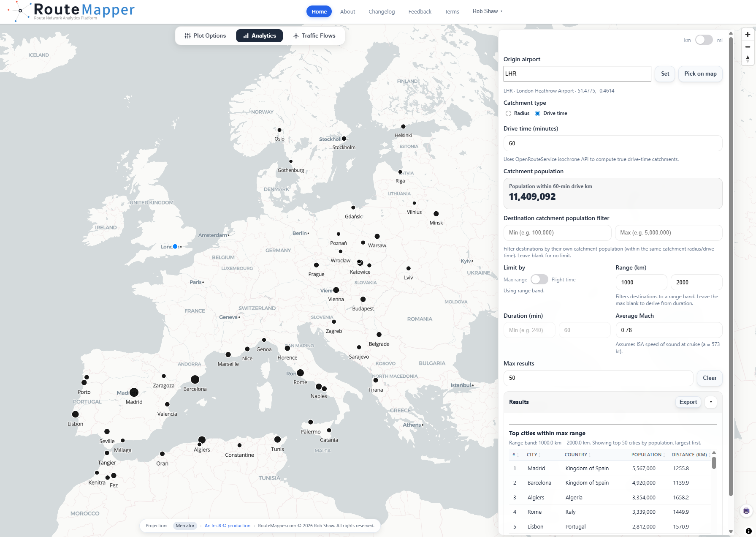Select the London origin blue marker on the map

click(175, 246)
